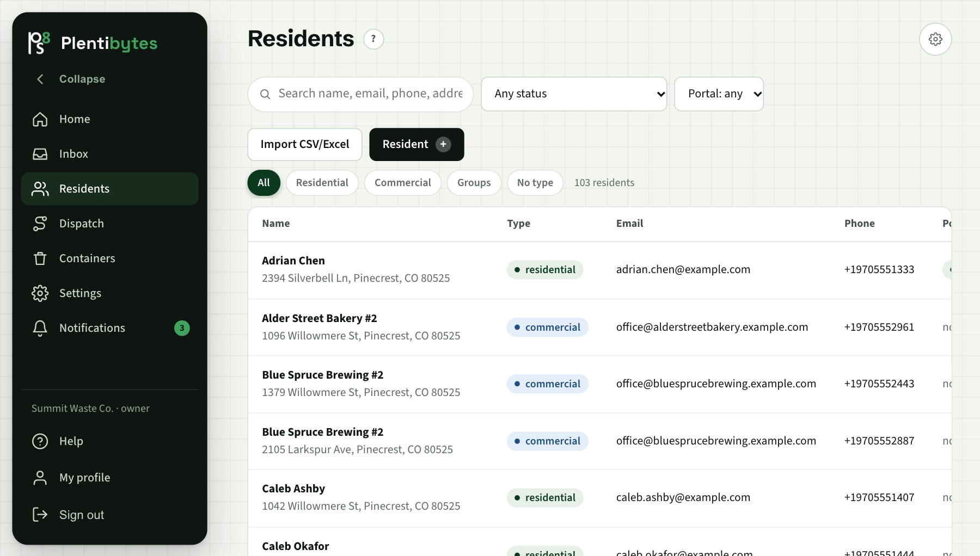Switch to the Residential filter tab
This screenshot has width=980, height=556.
pyautogui.click(x=322, y=183)
